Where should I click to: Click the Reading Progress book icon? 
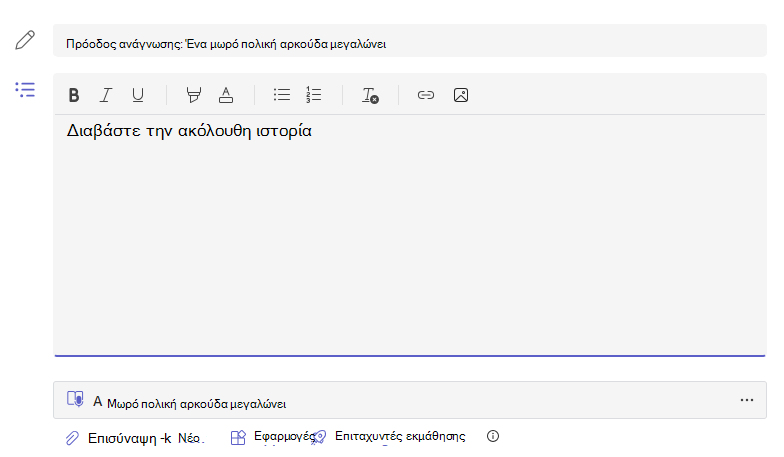pos(75,399)
